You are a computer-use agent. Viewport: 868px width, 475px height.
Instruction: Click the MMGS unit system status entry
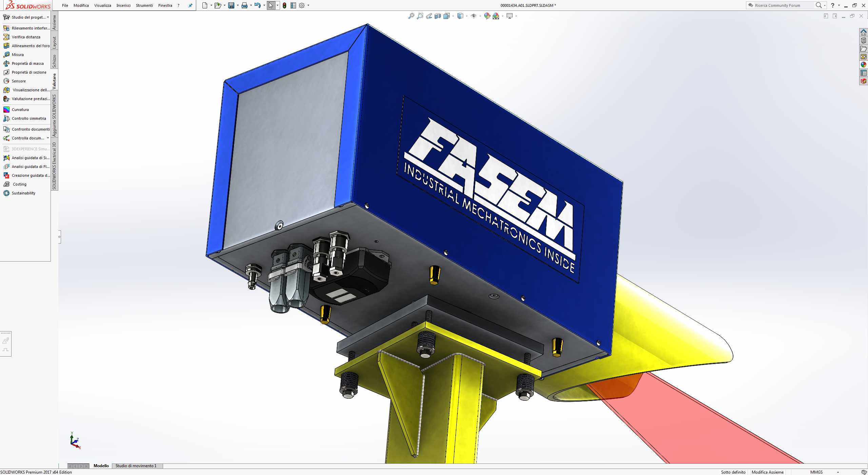[816, 472]
